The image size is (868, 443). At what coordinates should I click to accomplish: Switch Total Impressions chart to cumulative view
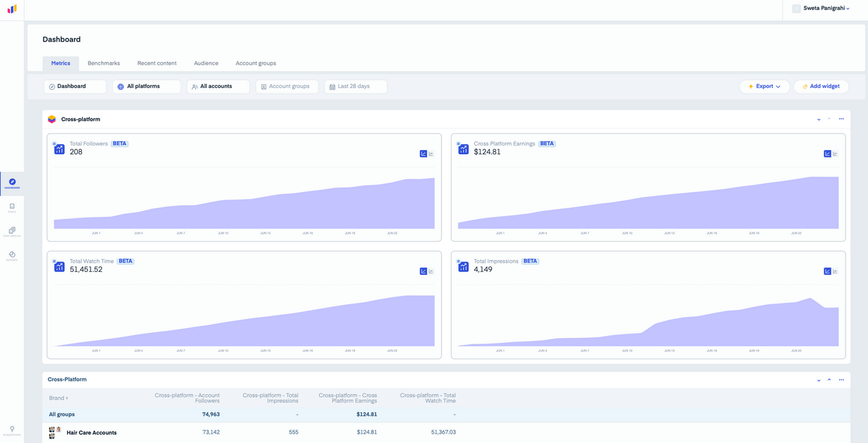(x=828, y=271)
